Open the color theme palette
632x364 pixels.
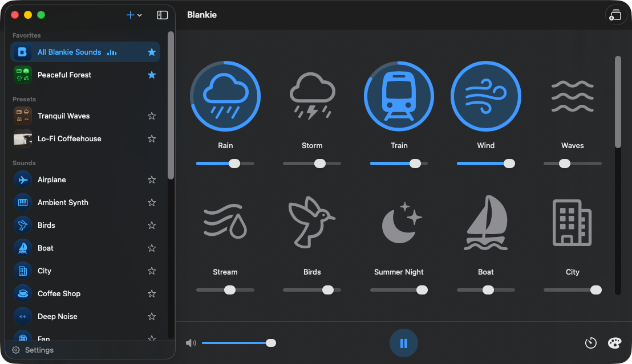[x=615, y=343]
